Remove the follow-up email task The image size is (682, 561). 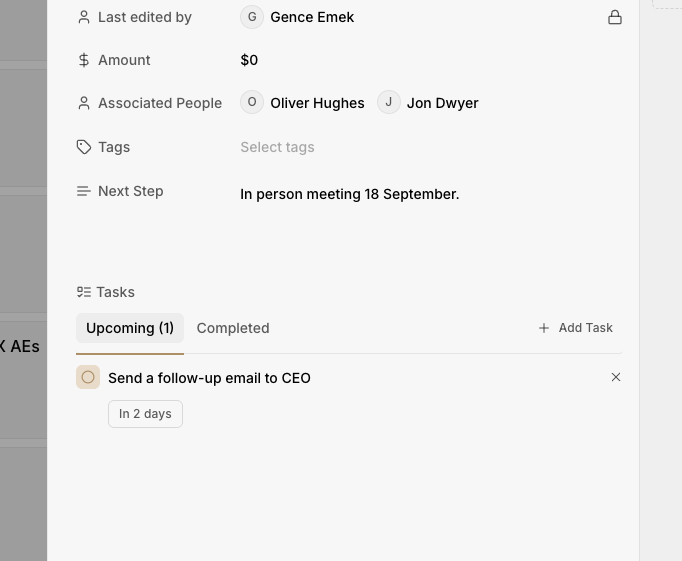click(616, 377)
